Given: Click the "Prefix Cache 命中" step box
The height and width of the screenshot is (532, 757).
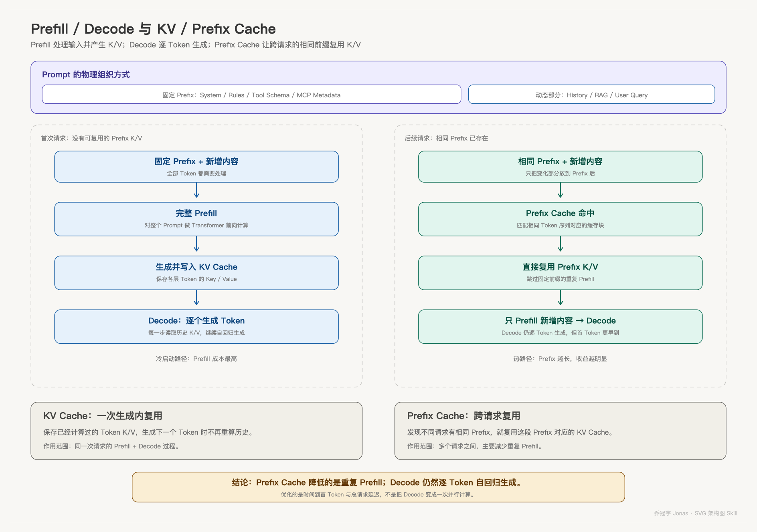Looking at the screenshot, I should 560,219.
